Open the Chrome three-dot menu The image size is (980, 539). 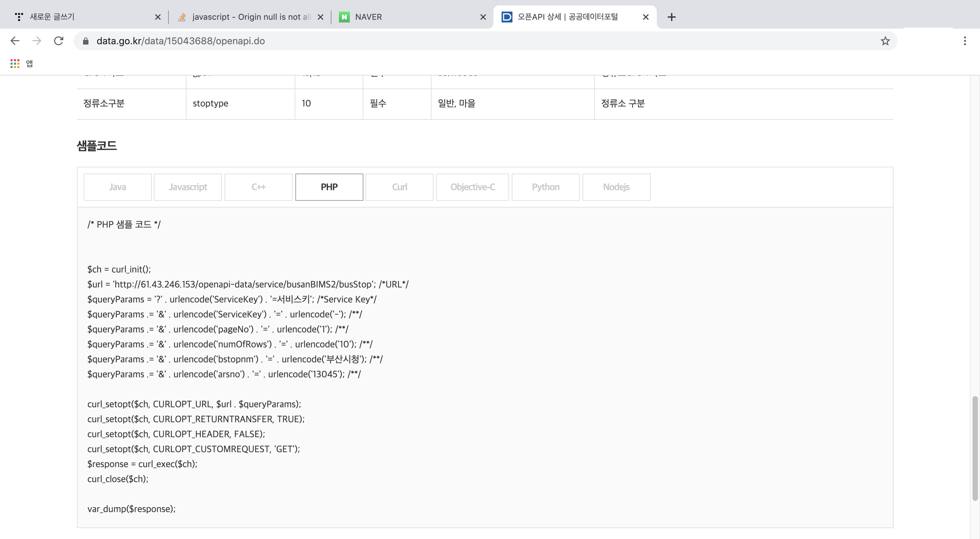pos(965,41)
